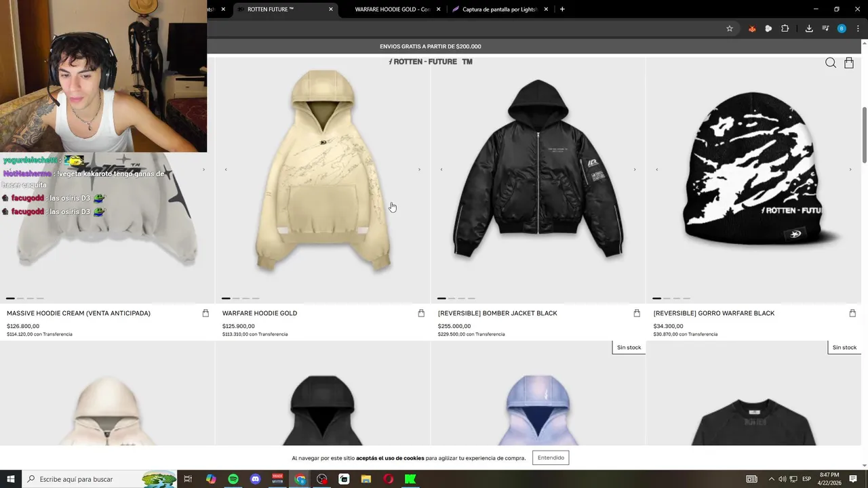
Task: Open a new browser tab
Action: [562, 9]
